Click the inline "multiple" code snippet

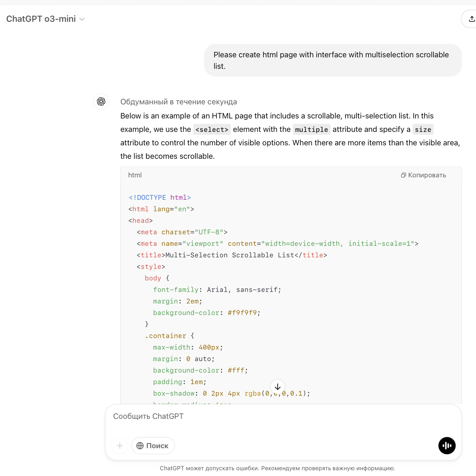(311, 129)
